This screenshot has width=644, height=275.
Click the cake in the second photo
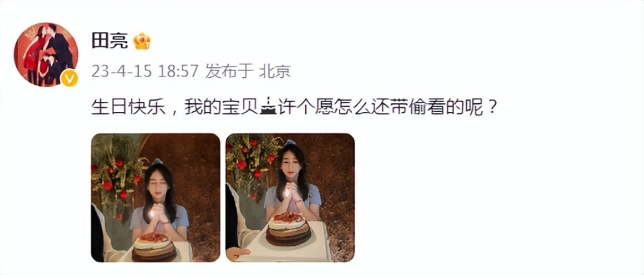point(288,229)
